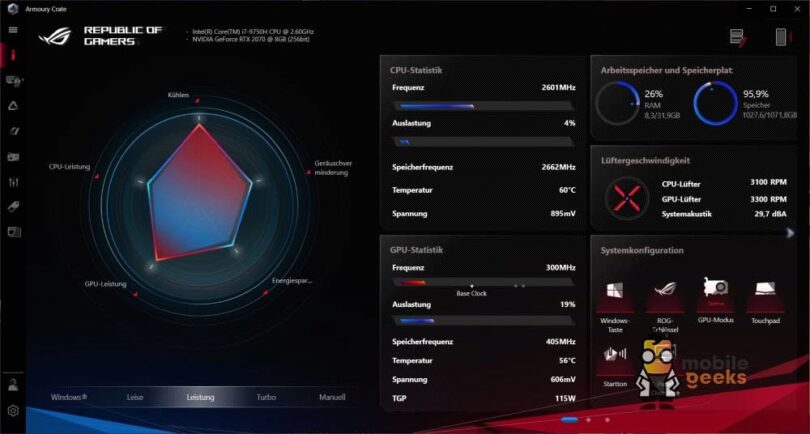Open Settings gear at bottom of sidebar
The height and width of the screenshot is (434, 810).
[13, 410]
